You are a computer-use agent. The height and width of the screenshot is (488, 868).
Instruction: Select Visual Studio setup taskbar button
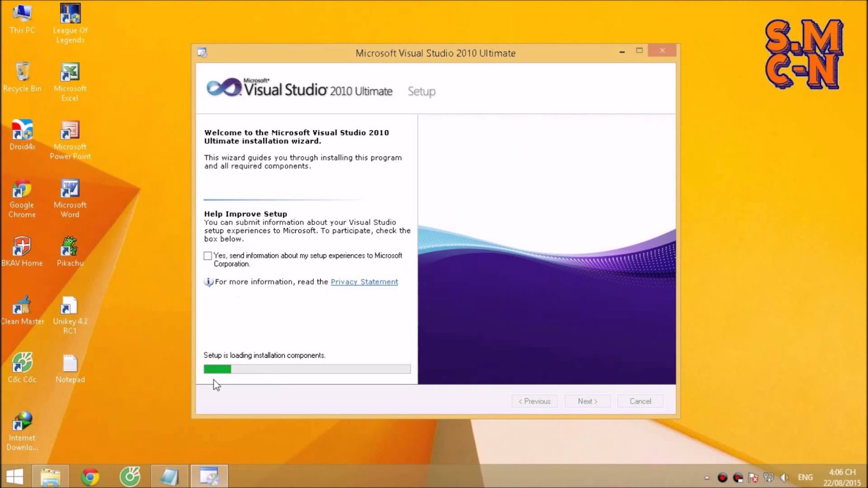[x=209, y=477]
